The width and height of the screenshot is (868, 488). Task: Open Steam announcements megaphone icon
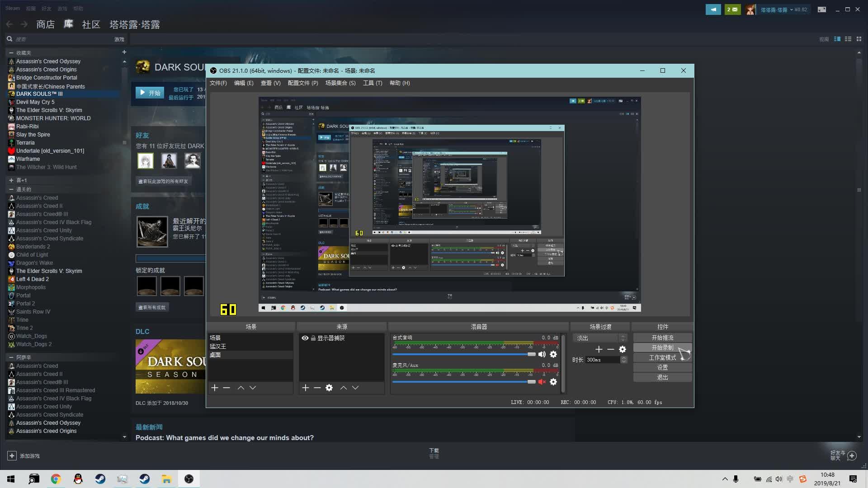[713, 9]
